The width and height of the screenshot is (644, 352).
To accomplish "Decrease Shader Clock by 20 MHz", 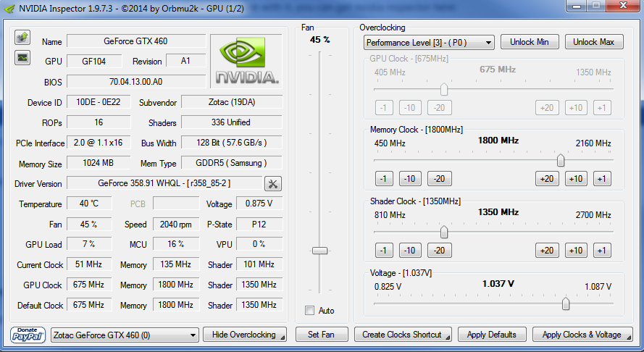I will click(440, 250).
